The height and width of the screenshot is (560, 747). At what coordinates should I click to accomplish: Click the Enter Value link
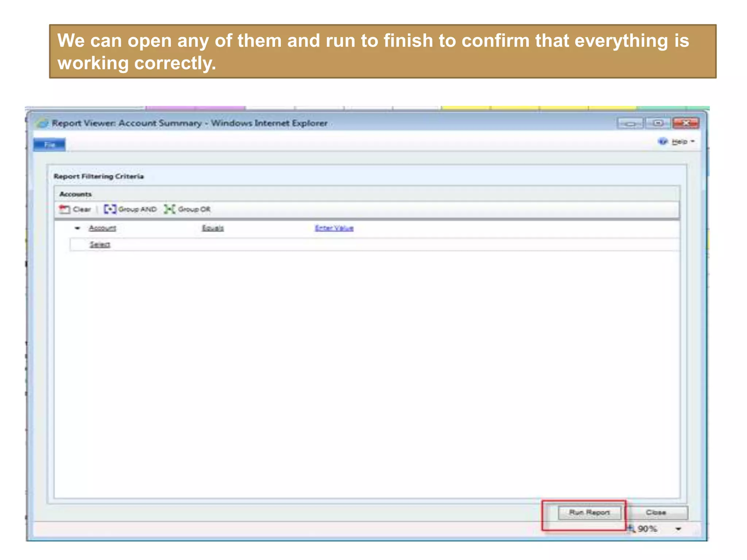click(334, 228)
